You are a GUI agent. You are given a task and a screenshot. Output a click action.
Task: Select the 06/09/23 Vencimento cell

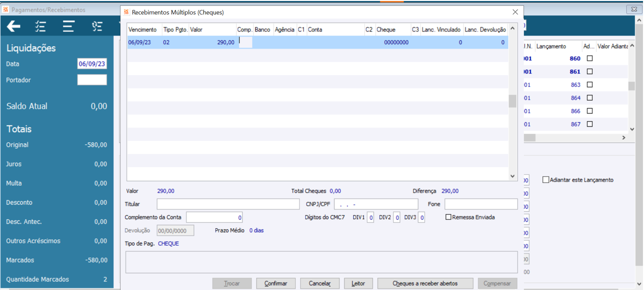pyautogui.click(x=145, y=42)
